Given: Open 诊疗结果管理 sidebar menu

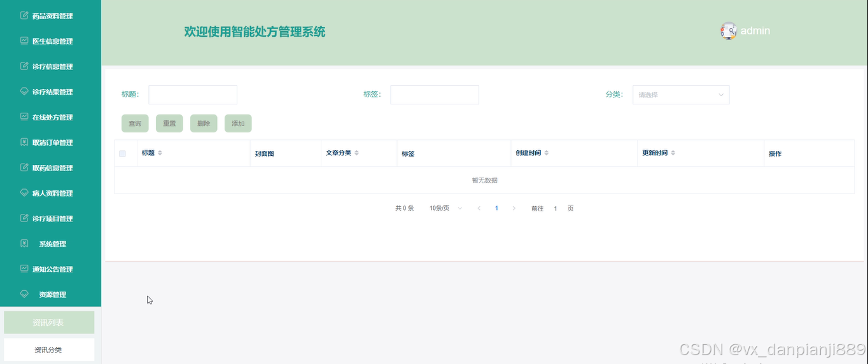Looking at the screenshot, I should (x=50, y=92).
